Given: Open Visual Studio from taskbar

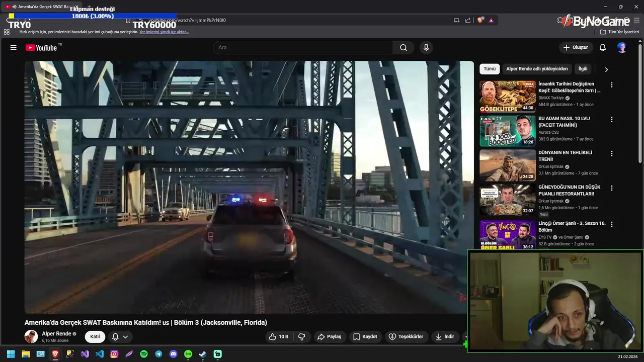Looking at the screenshot, I should 85,354.
